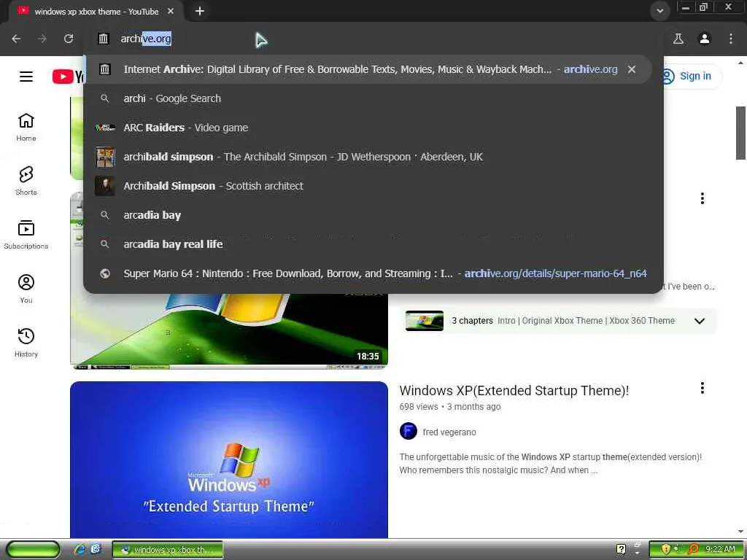
Task: Open options menu for Extended Startup Theme video
Action: pos(703,388)
